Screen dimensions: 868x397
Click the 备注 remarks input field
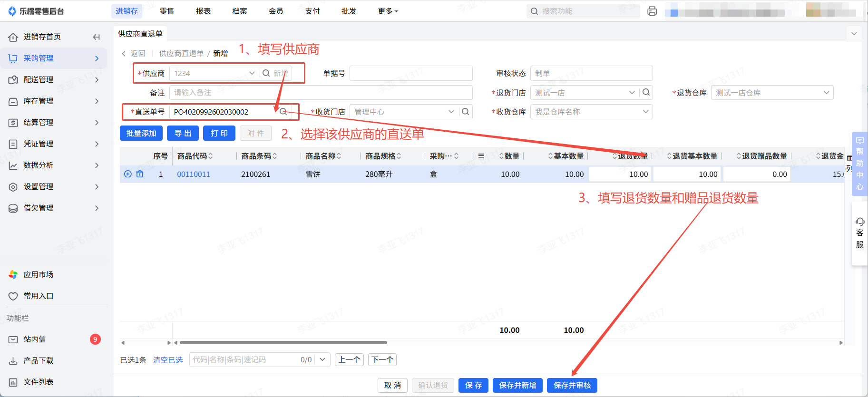[x=321, y=92]
